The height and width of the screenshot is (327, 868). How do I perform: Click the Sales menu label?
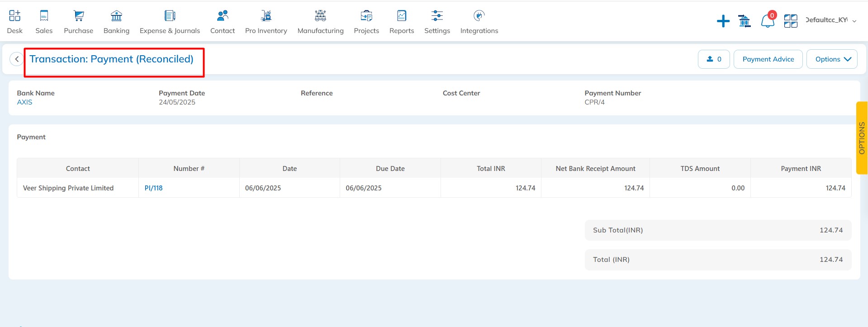[x=44, y=31]
